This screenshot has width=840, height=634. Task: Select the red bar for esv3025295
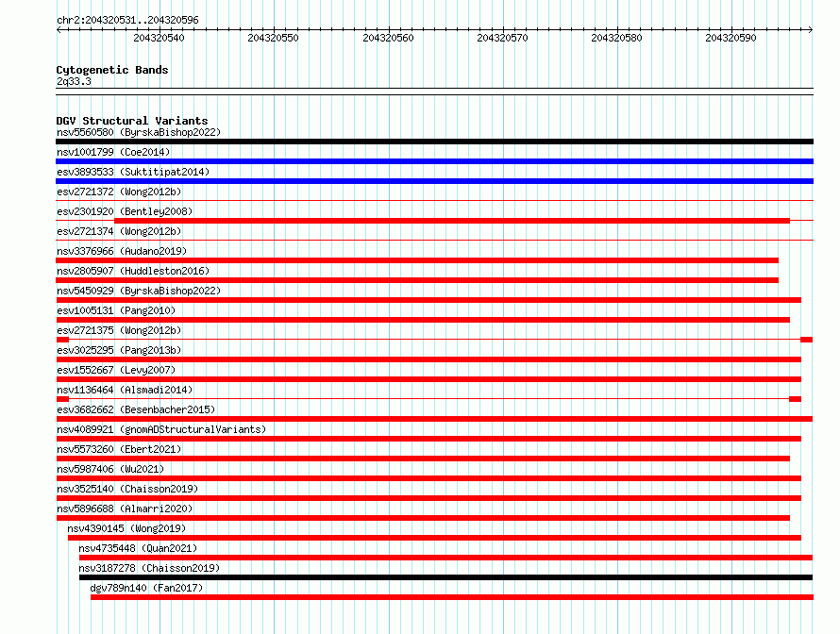[428, 359]
